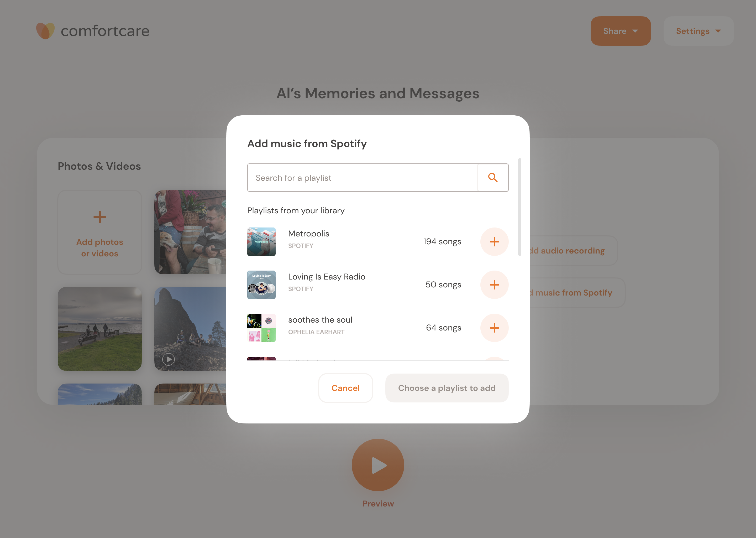Click plus icon to add photos or videos
This screenshot has width=756, height=538.
coord(100,218)
